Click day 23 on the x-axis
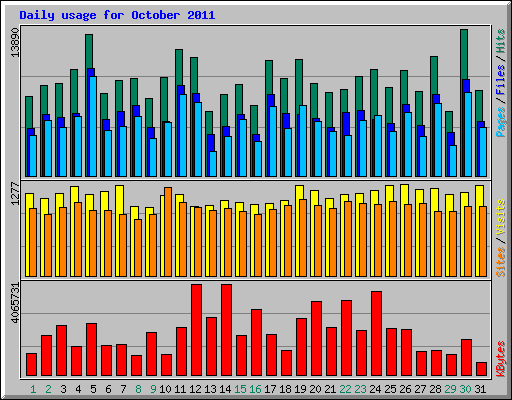512x400 pixels. tap(360, 389)
